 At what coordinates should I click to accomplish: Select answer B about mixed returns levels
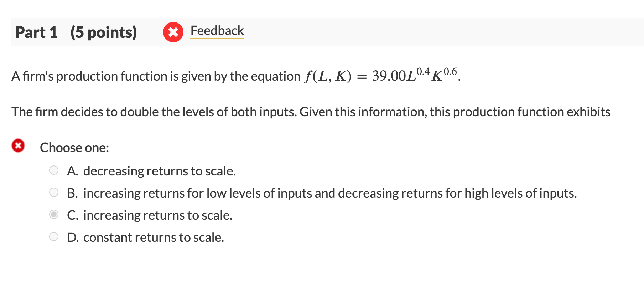pyautogui.click(x=54, y=192)
